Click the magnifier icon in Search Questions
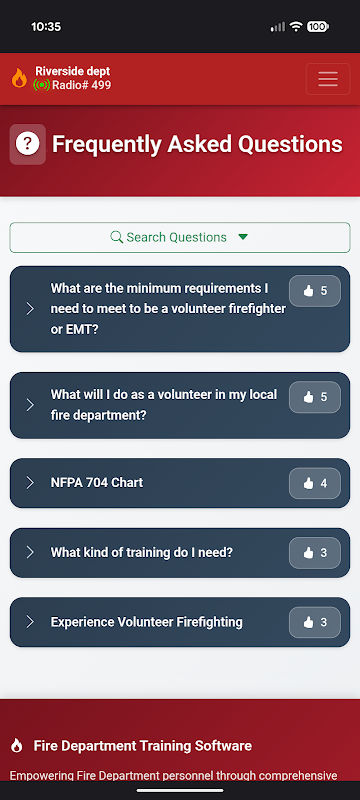 (117, 237)
